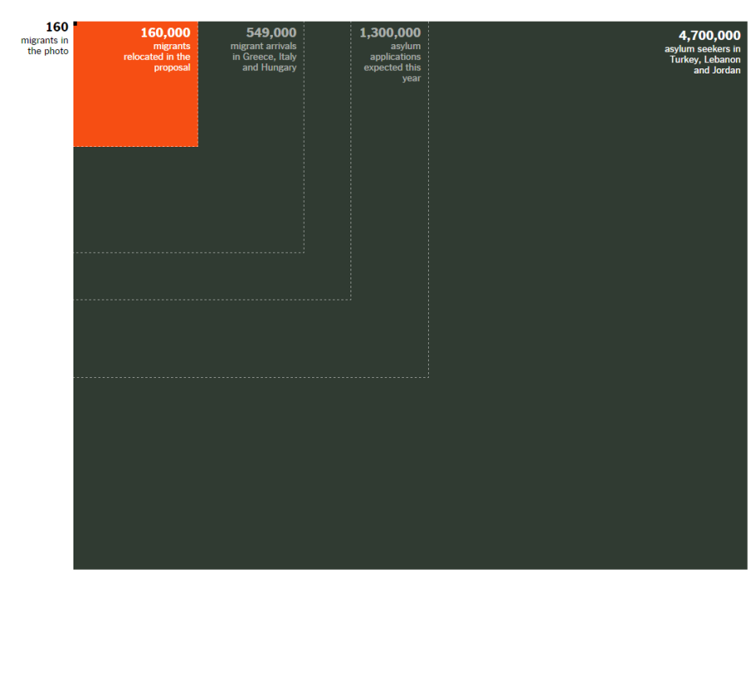Select the Turkey, Lebanon and Jordan caption

pos(703,60)
